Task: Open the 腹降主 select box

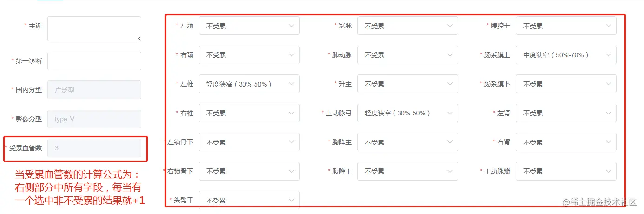Action: 407,171
